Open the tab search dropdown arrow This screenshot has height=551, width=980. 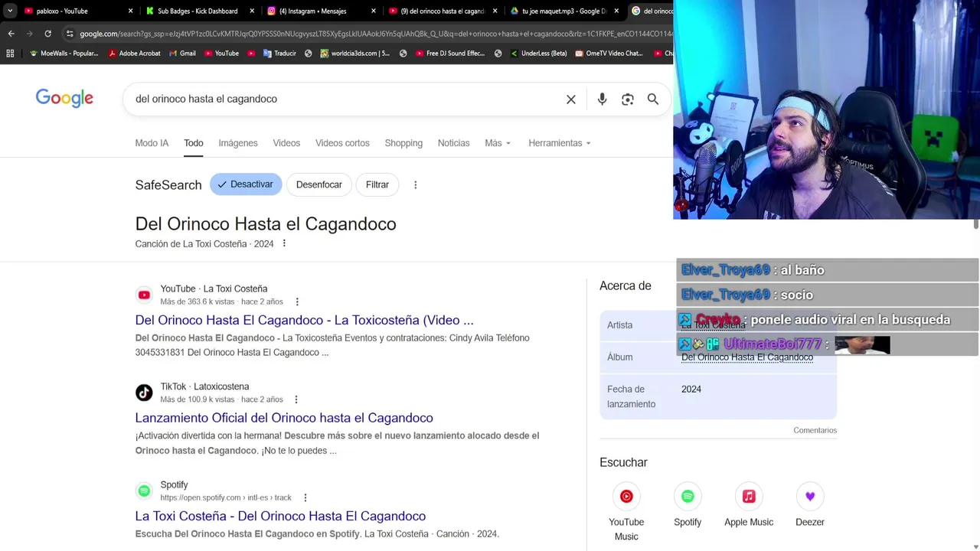(10, 11)
